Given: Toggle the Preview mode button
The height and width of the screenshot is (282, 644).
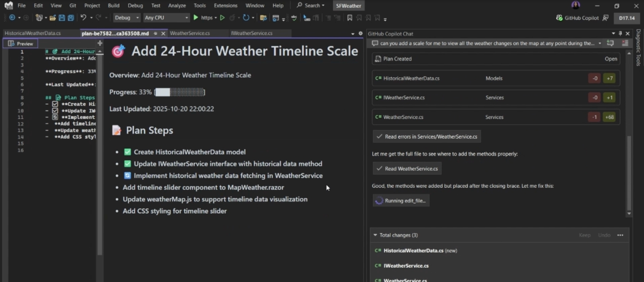Looking at the screenshot, I should (21, 43).
